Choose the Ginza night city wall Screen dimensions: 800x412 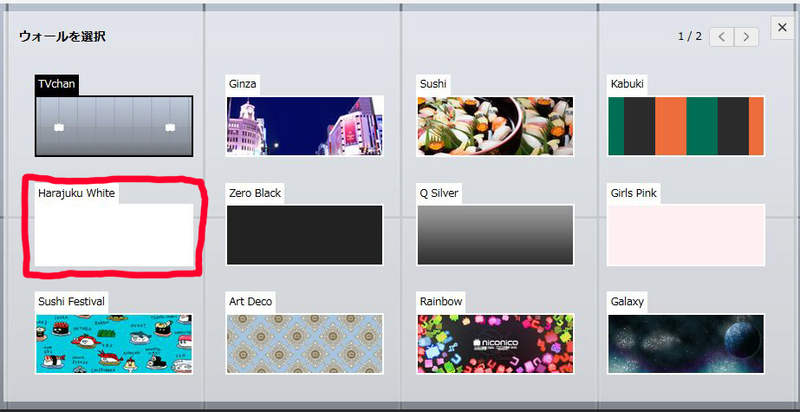coord(305,126)
